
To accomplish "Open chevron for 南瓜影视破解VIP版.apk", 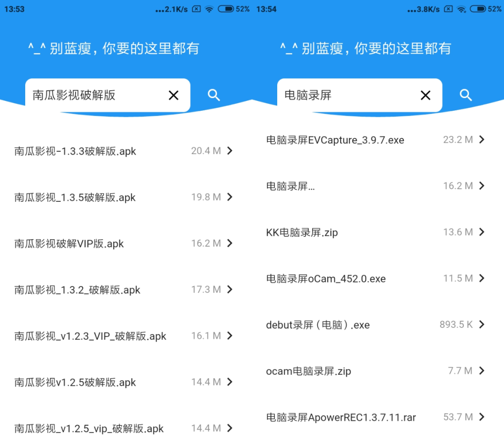I will (230, 243).
